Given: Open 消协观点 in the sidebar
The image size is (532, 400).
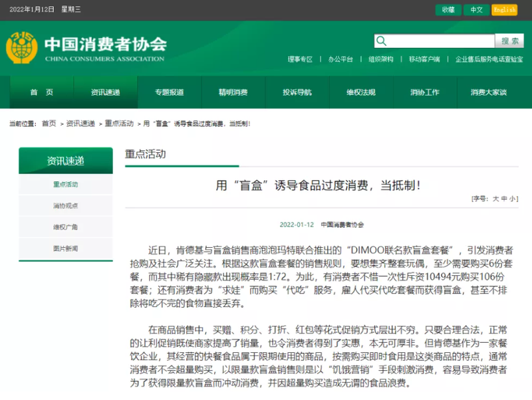Looking at the screenshot, I should pyautogui.click(x=65, y=206).
